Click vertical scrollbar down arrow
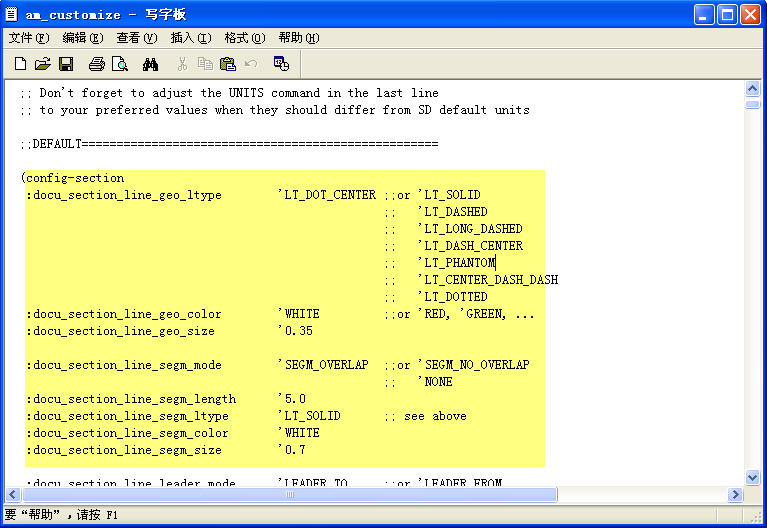Image resolution: width=767 pixels, height=528 pixels. click(x=752, y=477)
